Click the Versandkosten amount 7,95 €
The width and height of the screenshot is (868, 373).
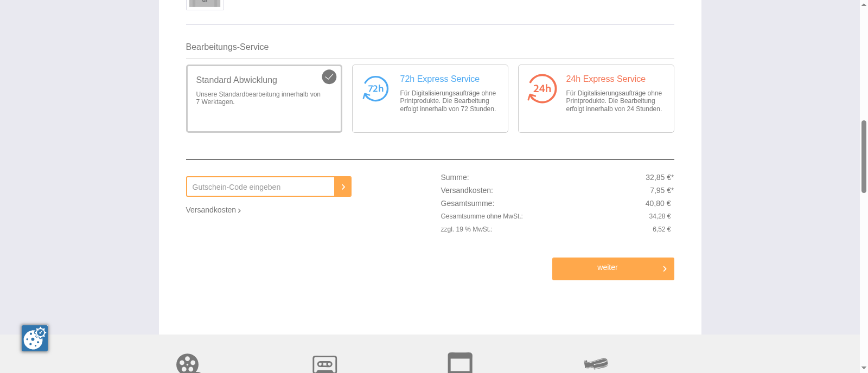click(x=662, y=190)
